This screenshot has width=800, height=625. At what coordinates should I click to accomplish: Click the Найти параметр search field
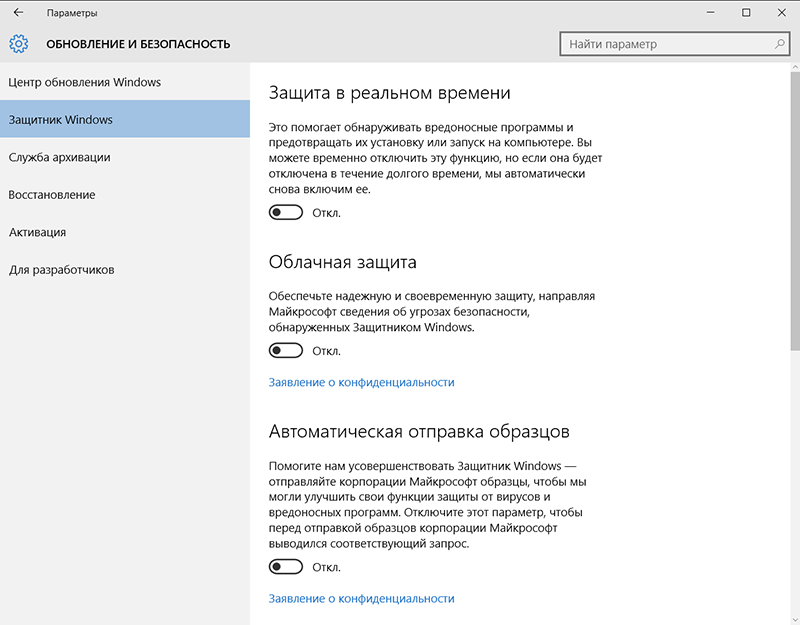coord(674,44)
